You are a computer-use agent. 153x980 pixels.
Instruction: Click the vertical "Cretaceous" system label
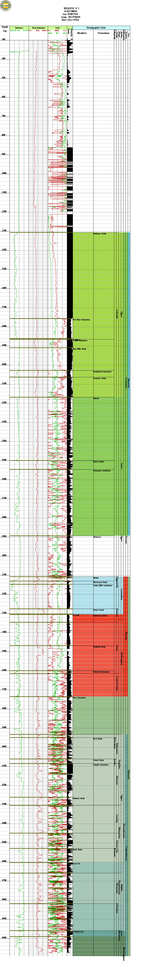126,383
